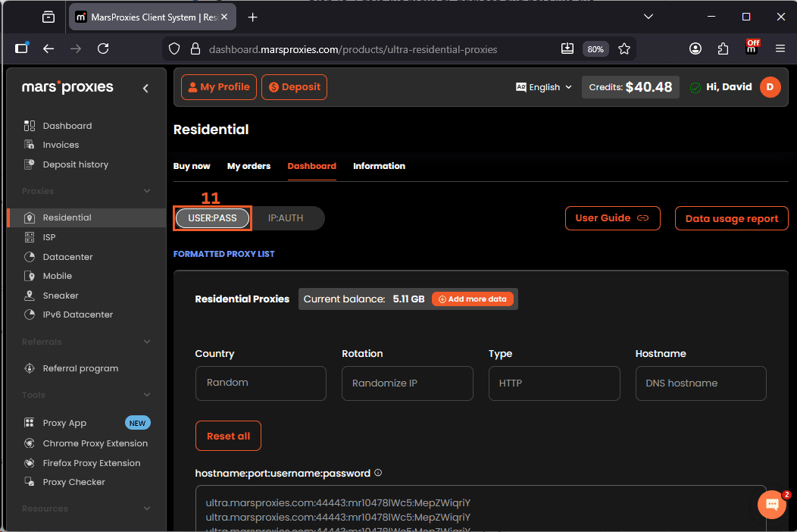Open the Sneaker proxies icon
This screenshot has width=797, height=532.
click(x=30, y=296)
